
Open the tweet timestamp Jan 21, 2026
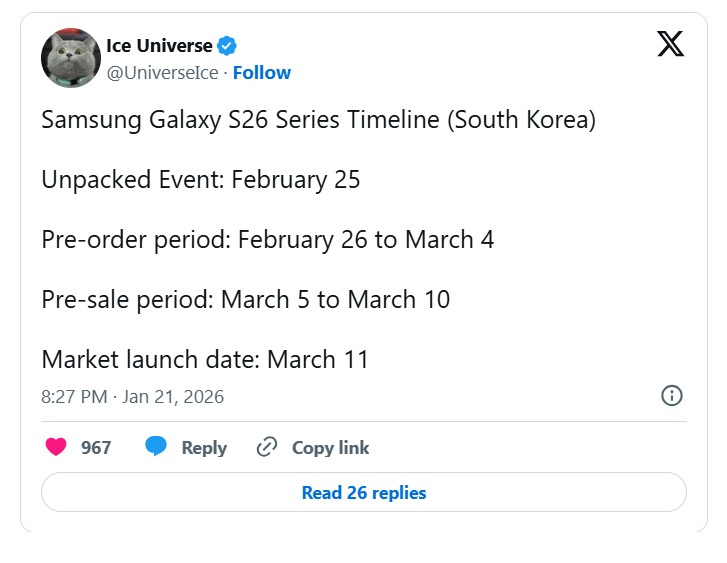tap(132, 397)
